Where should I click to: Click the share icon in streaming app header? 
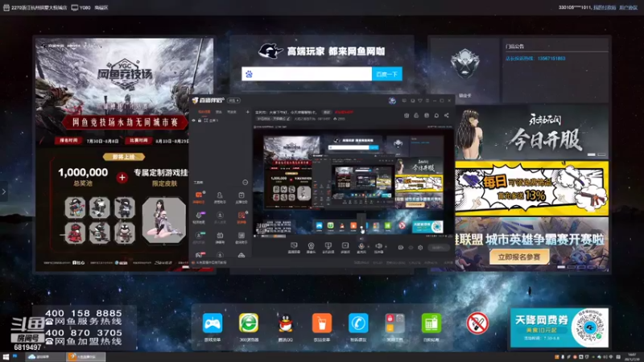pos(447,115)
